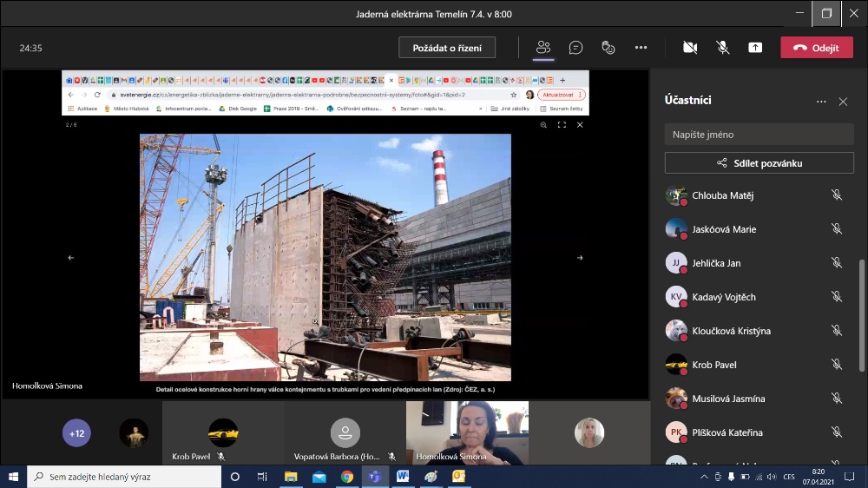Open Google Chrome from the taskbar
The height and width of the screenshot is (488, 868).
(346, 477)
